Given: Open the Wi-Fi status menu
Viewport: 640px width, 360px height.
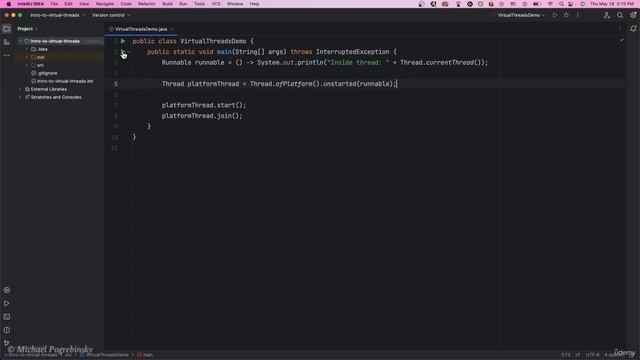Looking at the screenshot, I should coord(550,4).
